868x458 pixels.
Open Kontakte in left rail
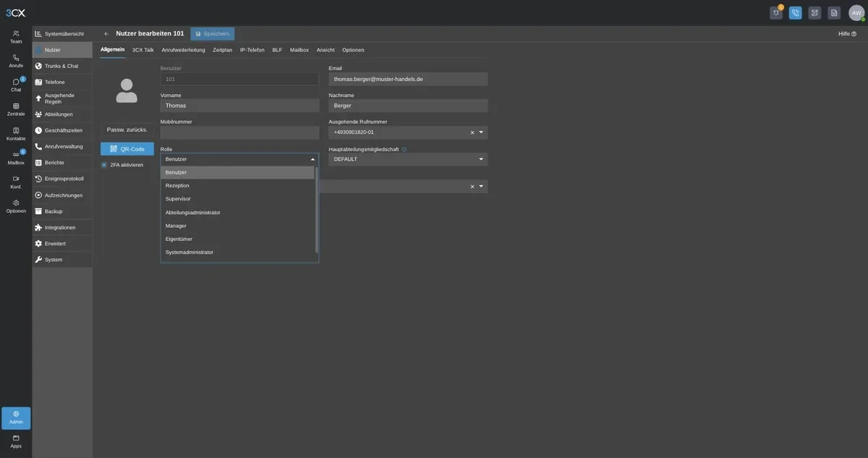click(x=16, y=134)
